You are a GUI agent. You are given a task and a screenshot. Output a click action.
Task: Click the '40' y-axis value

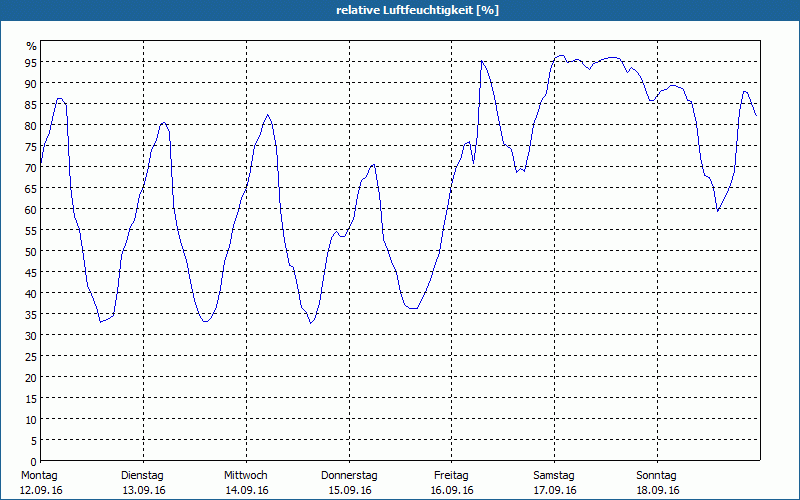31,294
